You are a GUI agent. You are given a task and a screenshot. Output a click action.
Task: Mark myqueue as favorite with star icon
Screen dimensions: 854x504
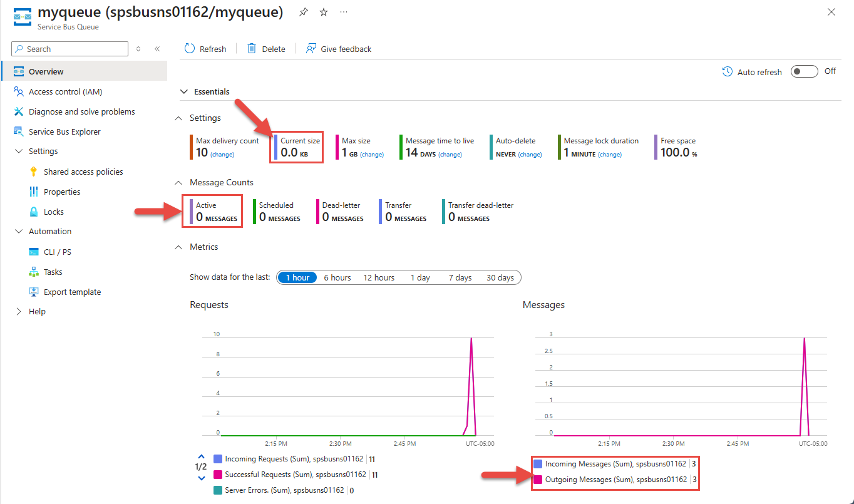pyautogui.click(x=324, y=13)
